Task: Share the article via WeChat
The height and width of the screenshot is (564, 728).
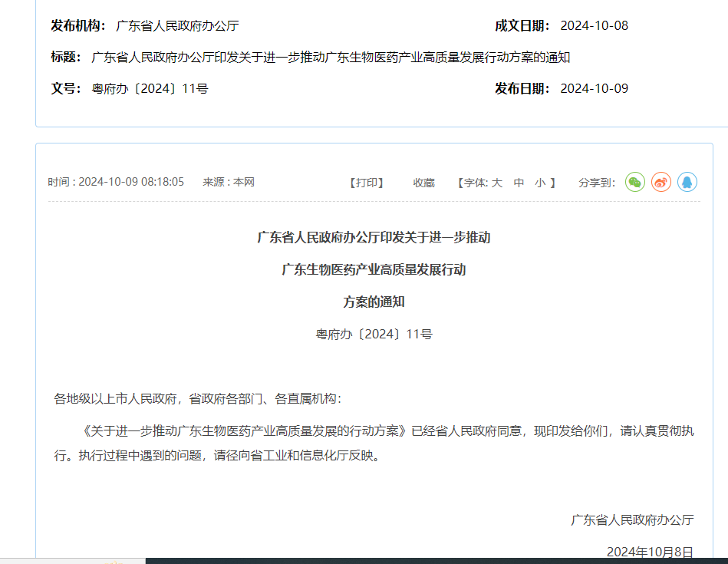Action: point(634,183)
